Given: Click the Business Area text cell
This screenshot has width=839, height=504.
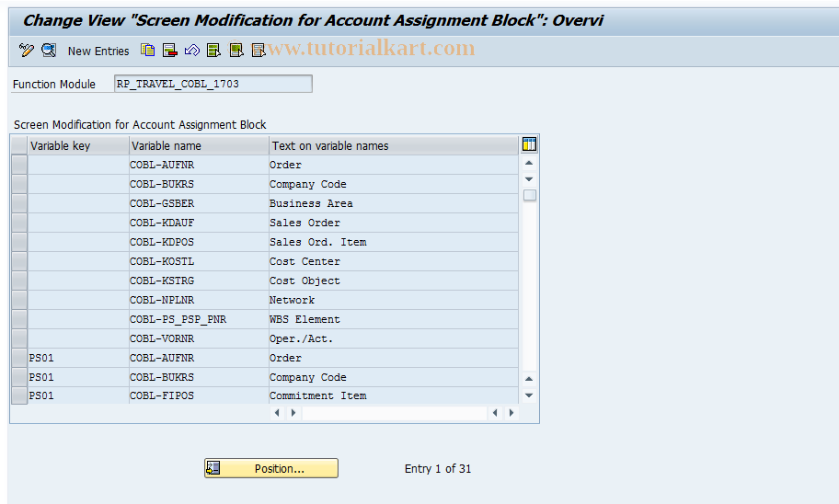Looking at the screenshot, I should pos(394,203).
